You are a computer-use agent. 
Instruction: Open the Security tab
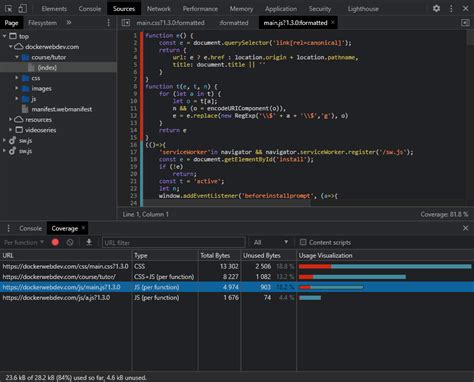click(x=320, y=9)
